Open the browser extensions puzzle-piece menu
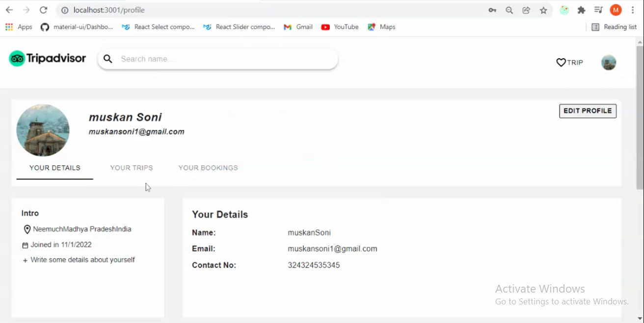The height and width of the screenshot is (323, 644). 581,10
